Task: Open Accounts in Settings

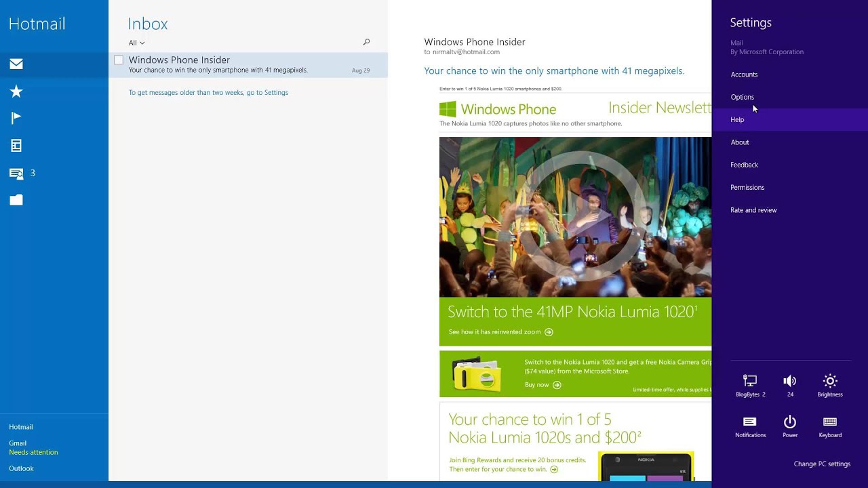Action: tap(744, 75)
